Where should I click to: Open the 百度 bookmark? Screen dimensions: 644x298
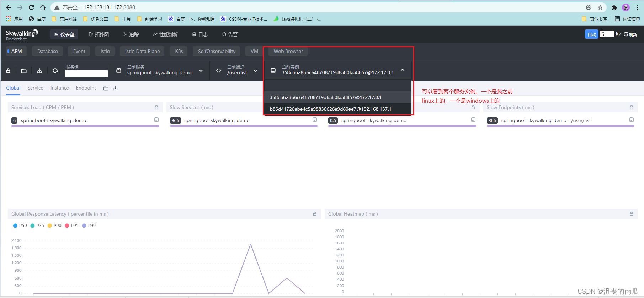[x=37, y=19]
